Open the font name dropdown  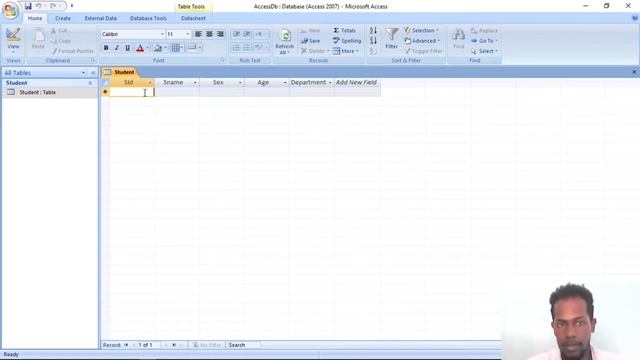pyautogui.click(x=162, y=34)
